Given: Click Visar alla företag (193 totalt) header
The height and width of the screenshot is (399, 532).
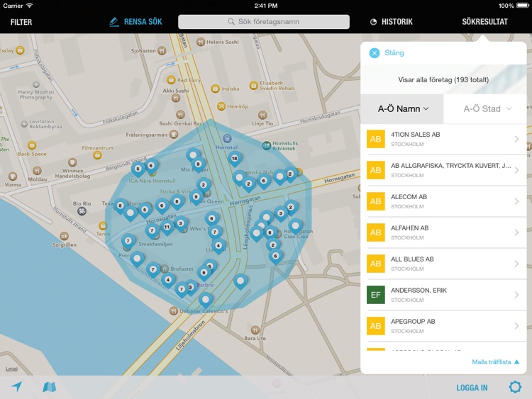Looking at the screenshot, I should (443, 79).
